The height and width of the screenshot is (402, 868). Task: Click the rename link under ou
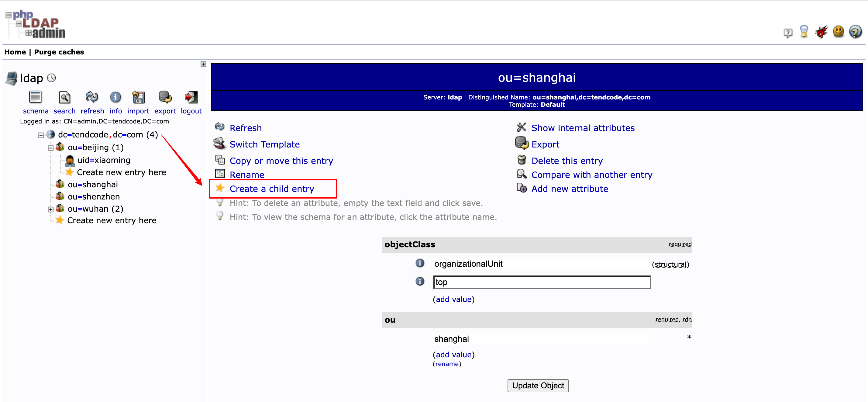pos(447,364)
